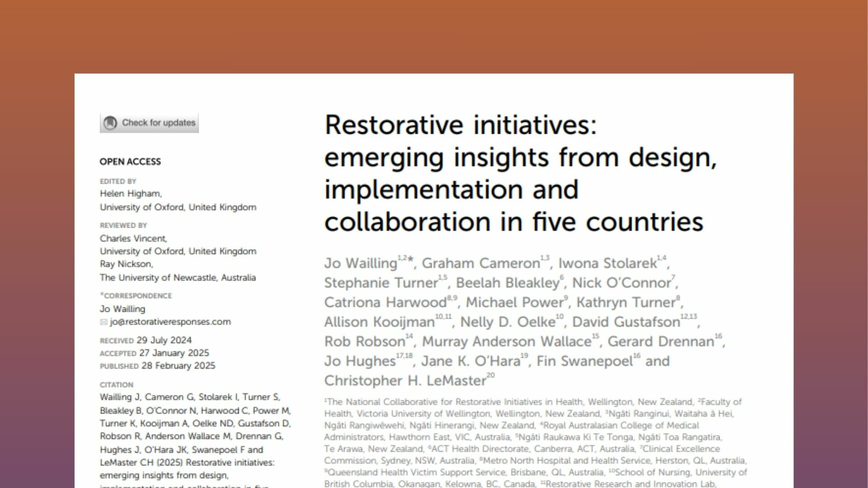
Task: Click the bookmark icon in Check for updates
Action: [x=110, y=123]
